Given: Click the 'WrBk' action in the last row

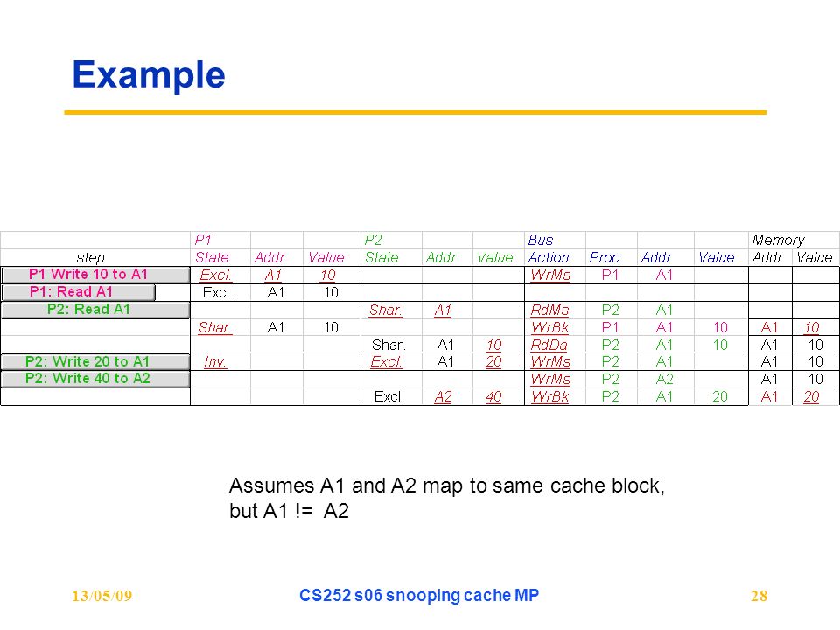Looking at the screenshot, I should tap(549, 397).
